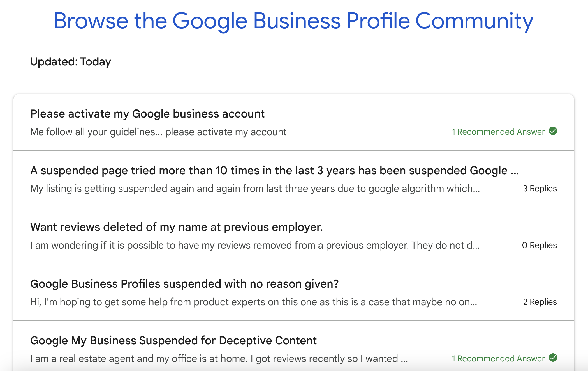Open 'Want reviews deleted of my name at previous employer'

(x=177, y=227)
